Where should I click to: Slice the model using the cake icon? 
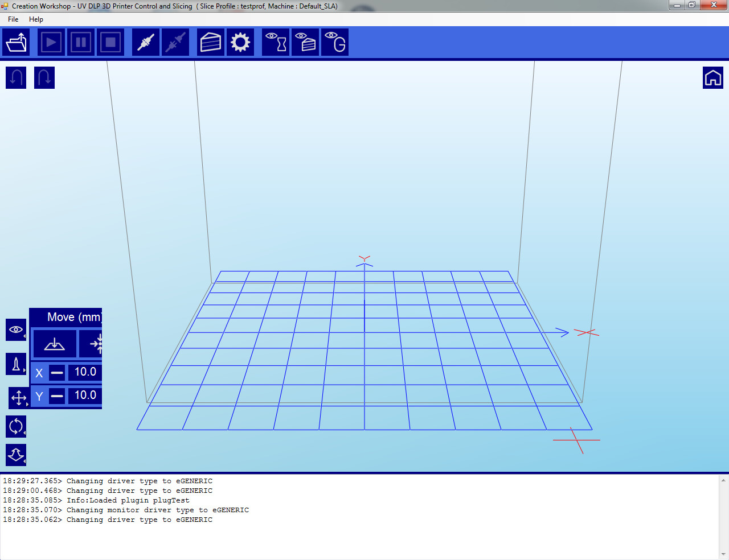(211, 42)
